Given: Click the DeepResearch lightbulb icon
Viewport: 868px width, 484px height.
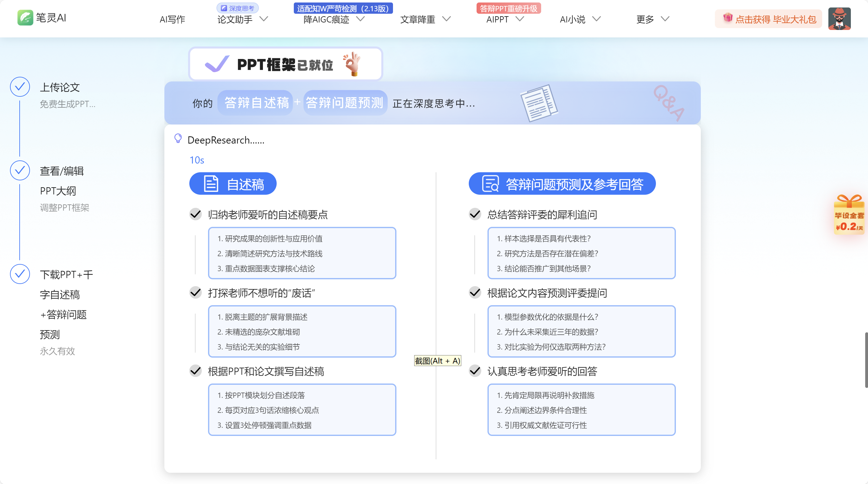Looking at the screenshot, I should (x=178, y=139).
